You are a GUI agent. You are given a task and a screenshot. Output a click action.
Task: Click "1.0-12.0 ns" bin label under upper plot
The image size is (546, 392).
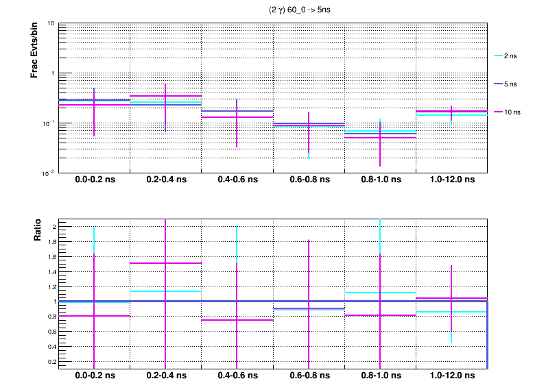(451, 180)
